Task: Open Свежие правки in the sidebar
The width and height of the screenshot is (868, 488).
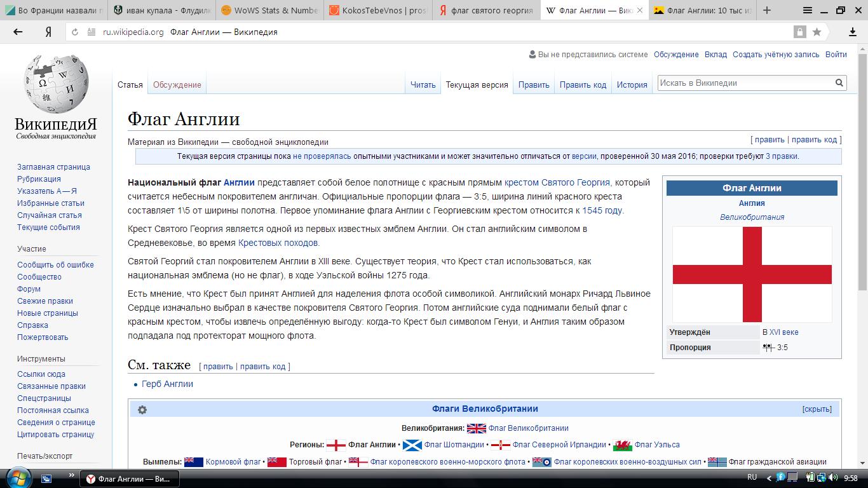Action: pos(45,301)
